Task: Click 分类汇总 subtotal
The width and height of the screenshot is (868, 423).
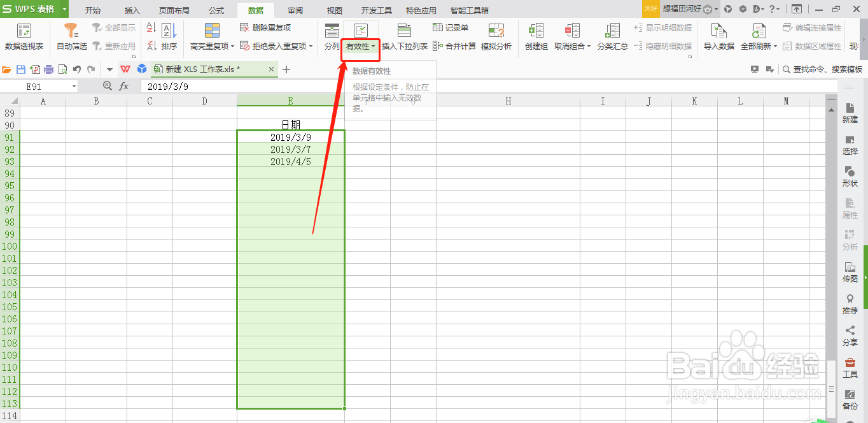Action: pyautogui.click(x=612, y=37)
